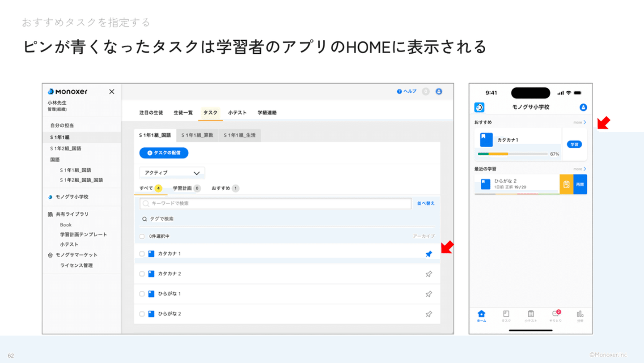Tap the 分析 chart icon in phone bottom bar
644x363 pixels.
[x=580, y=316]
